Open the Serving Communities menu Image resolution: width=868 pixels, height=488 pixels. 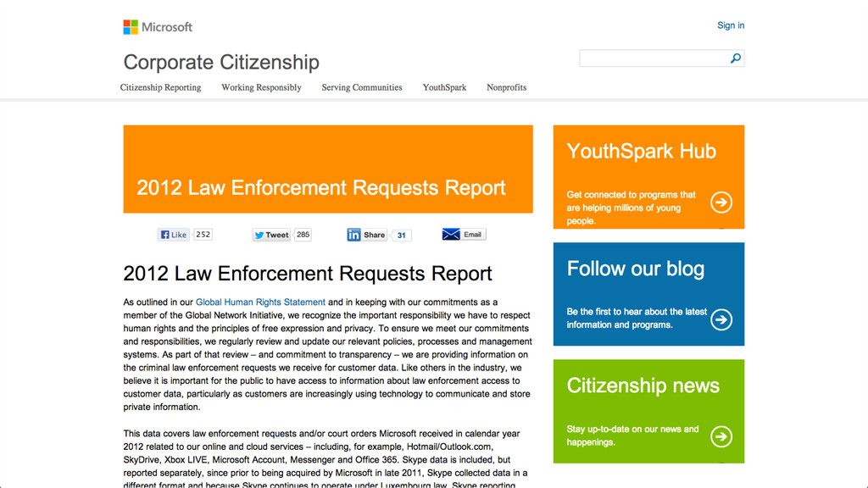(362, 87)
